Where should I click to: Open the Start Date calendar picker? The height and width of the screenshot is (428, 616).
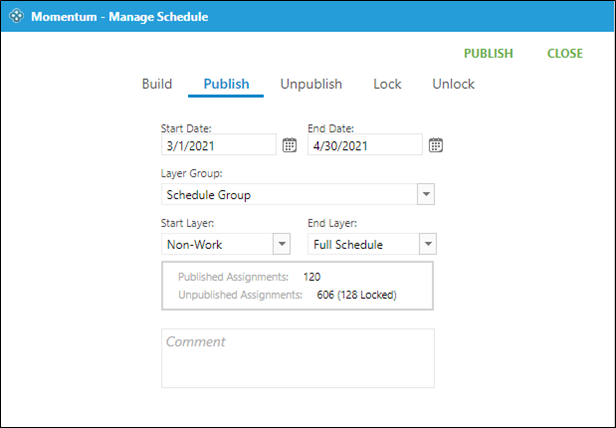(x=289, y=145)
